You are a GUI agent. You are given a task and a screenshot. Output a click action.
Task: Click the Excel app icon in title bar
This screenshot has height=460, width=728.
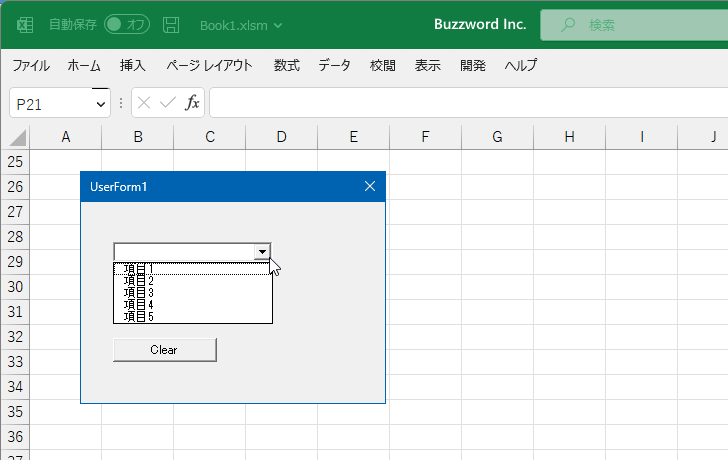pos(25,25)
